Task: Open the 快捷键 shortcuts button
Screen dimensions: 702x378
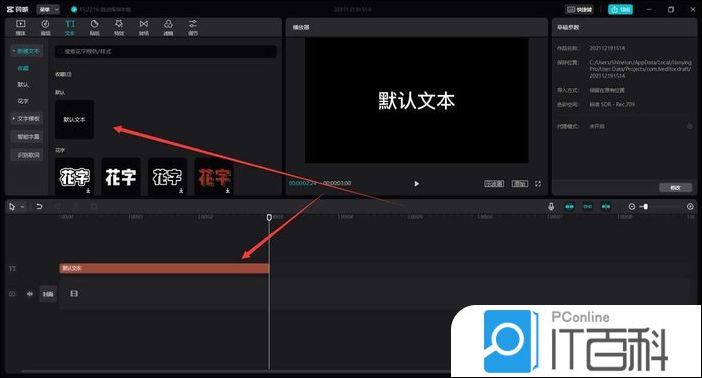Action: (579, 9)
